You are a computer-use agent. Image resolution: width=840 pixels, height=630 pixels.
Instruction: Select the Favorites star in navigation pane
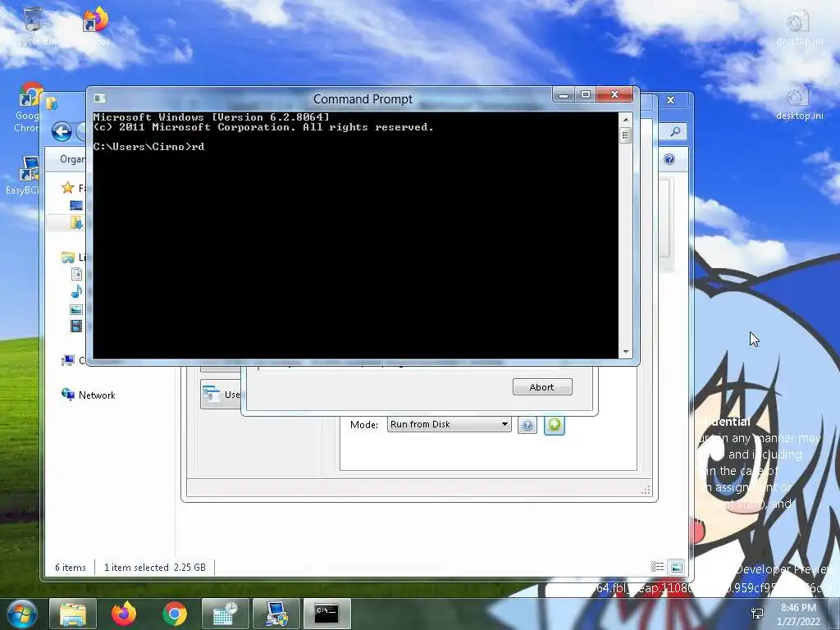coord(67,188)
